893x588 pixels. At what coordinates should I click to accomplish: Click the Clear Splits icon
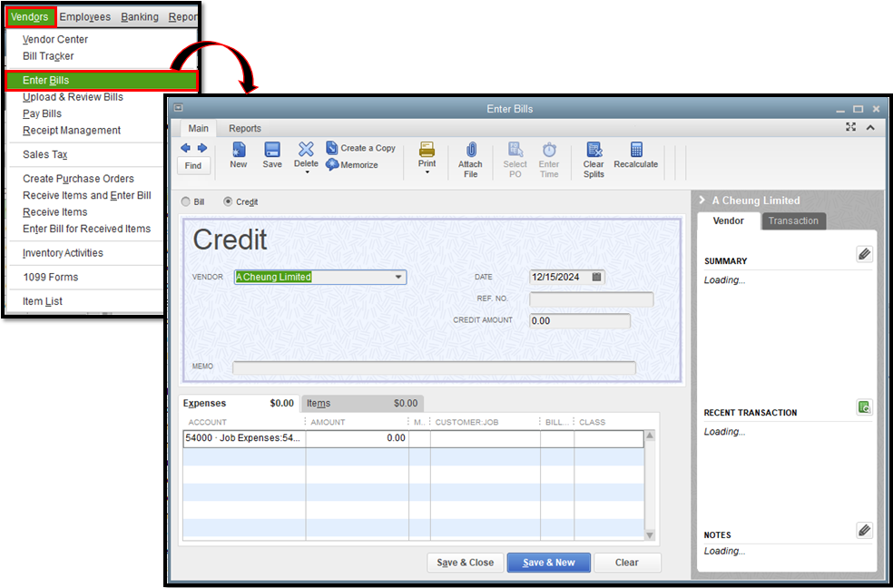(x=594, y=150)
